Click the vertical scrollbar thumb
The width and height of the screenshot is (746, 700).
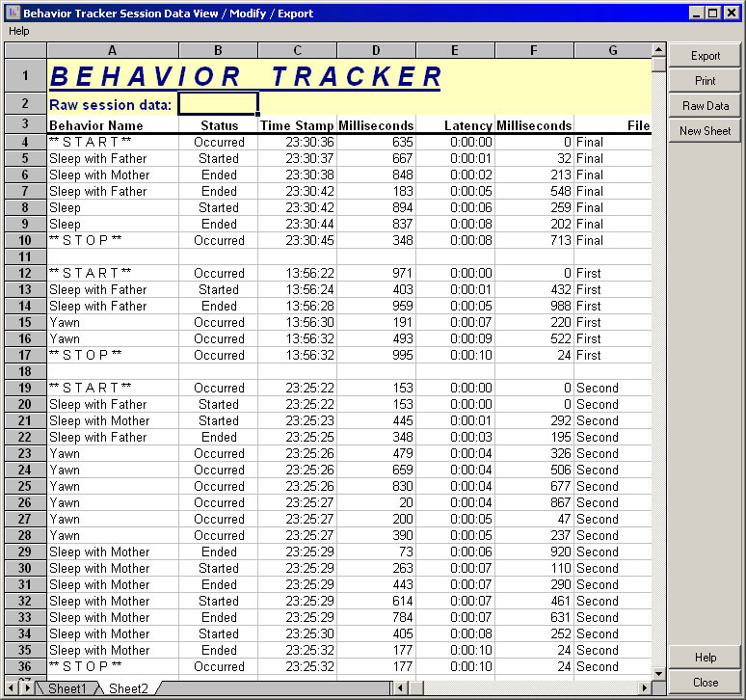coord(658,65)
